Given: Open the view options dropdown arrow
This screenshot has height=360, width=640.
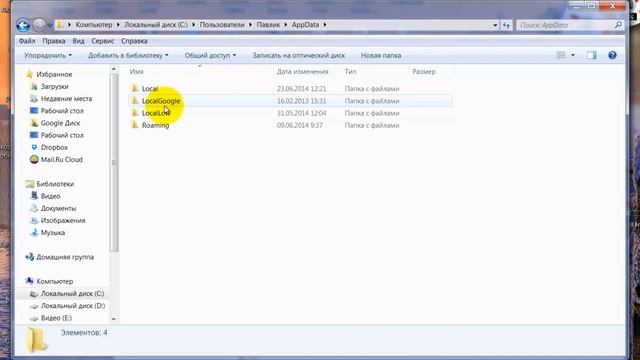Looking at the screenshot, I should [573, 55].
